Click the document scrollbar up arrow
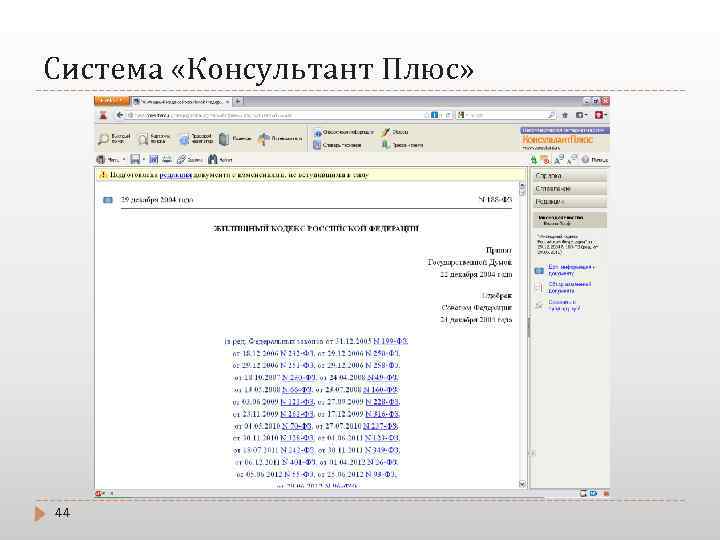The image size is (720, 540). (522, 186)
